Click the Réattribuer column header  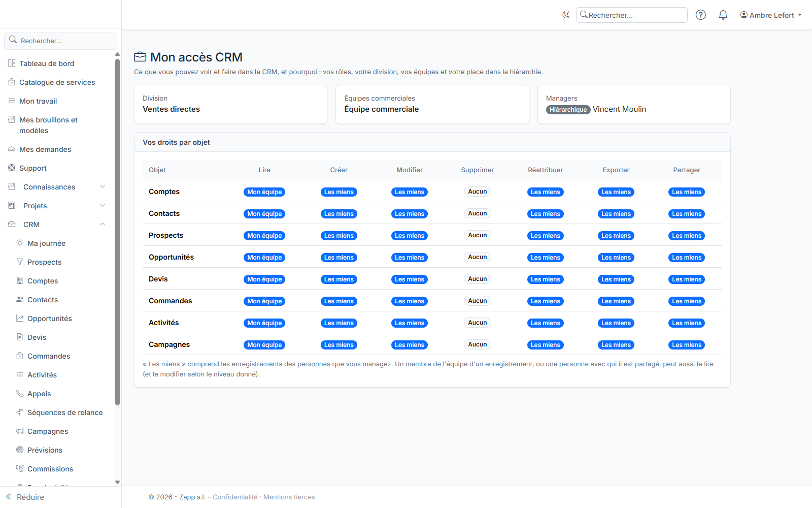click(x=545, y=170)
